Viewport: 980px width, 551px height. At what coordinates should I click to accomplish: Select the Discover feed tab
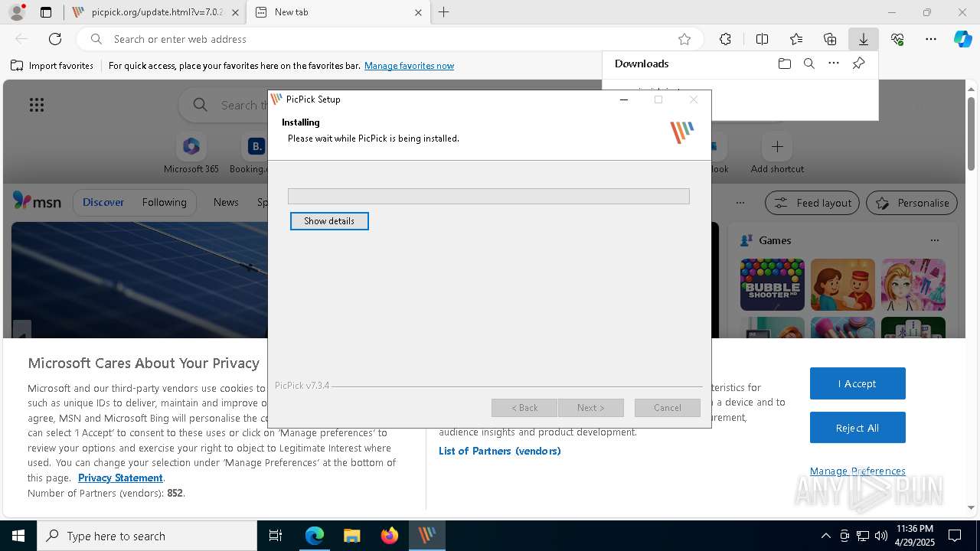pyautogui.click(x=103, y=202)
